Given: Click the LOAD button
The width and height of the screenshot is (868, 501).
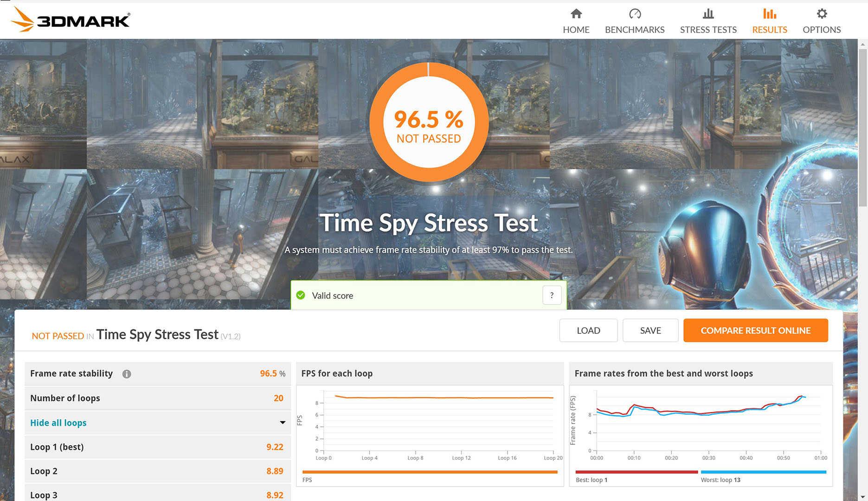Looking at the screenshot, I should pos(588,330).
